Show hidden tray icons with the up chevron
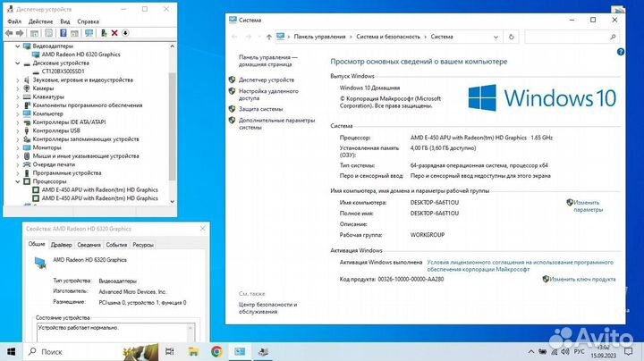644x361 pixels. [x=531, y=351]
